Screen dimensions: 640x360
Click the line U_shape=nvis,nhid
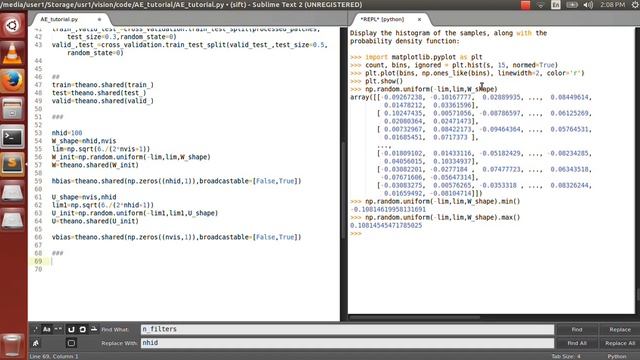84,197
